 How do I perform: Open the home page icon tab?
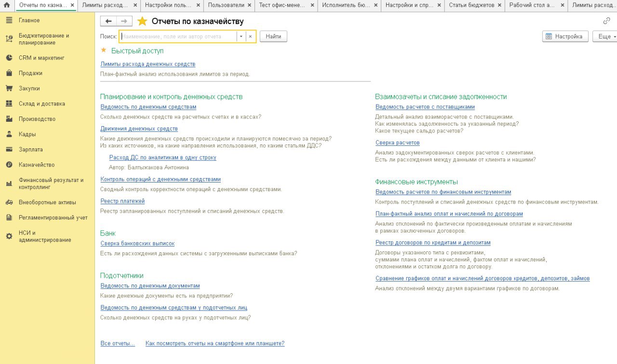click(x=7, y=5)
